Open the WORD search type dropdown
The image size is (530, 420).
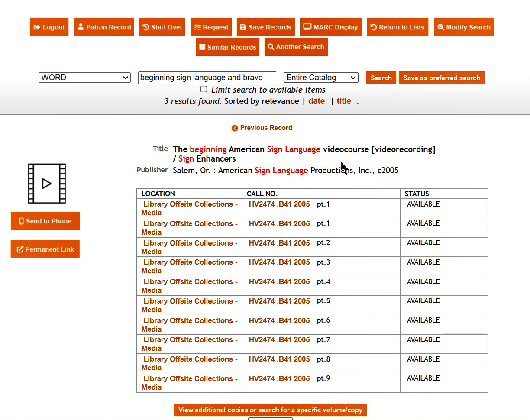84,78
